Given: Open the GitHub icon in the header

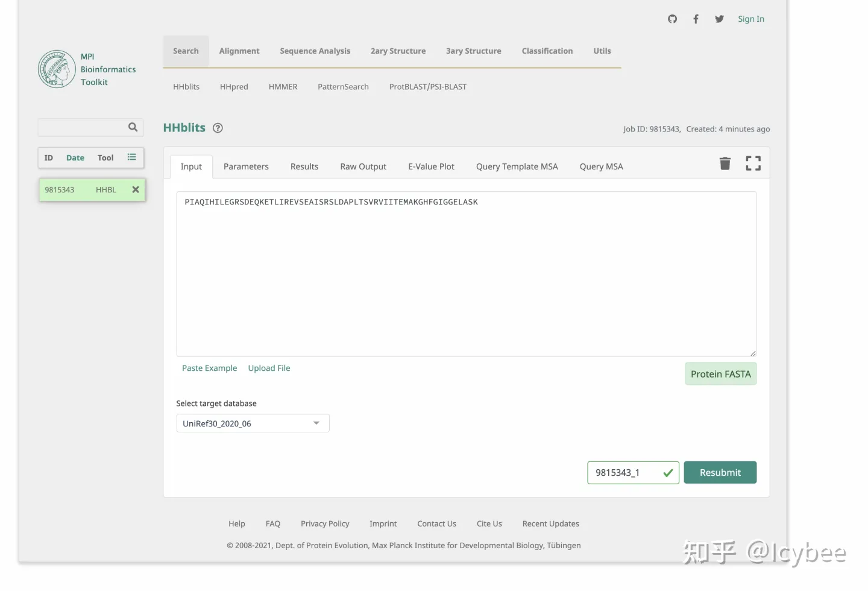Looking at the screenshot, I should pyautogui.click(x=672, y=19).
